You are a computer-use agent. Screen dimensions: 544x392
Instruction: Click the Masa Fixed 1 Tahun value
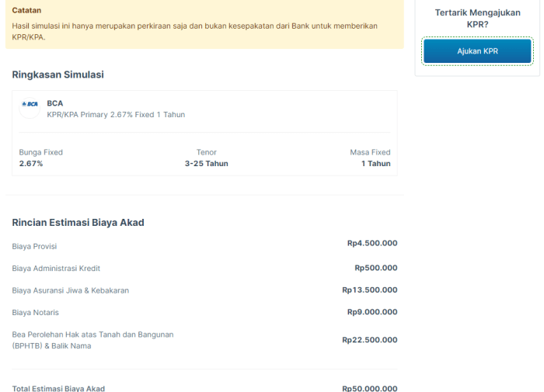(375, 164)
